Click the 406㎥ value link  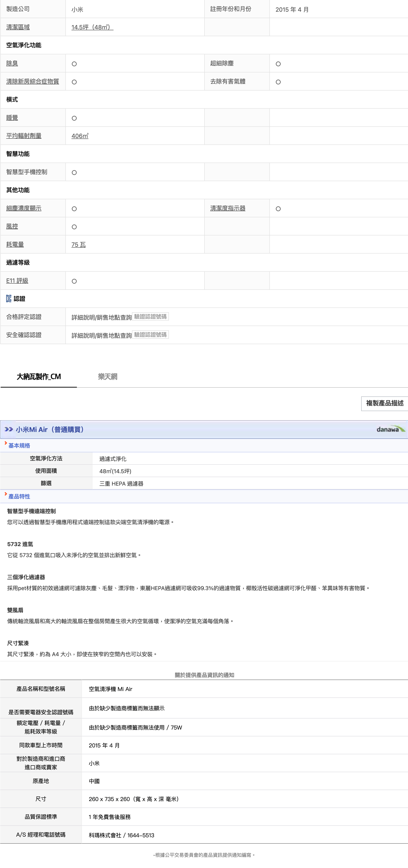(80, 136)
